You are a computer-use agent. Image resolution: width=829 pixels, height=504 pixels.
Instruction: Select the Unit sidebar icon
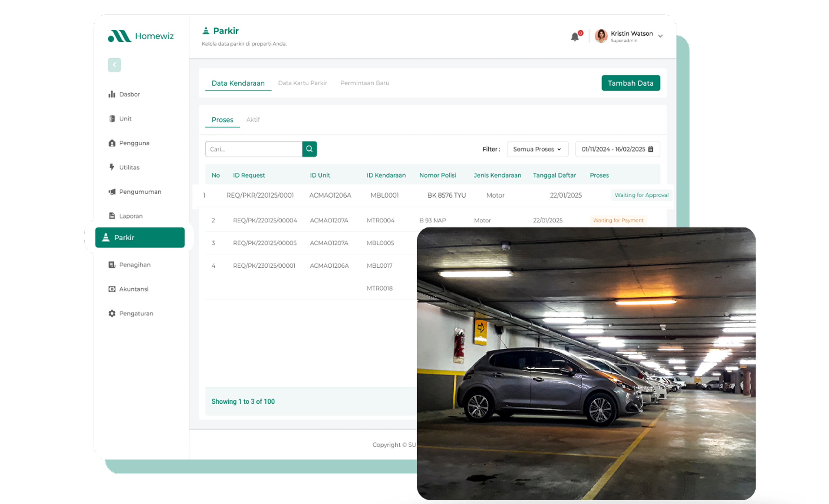(112, 118)
